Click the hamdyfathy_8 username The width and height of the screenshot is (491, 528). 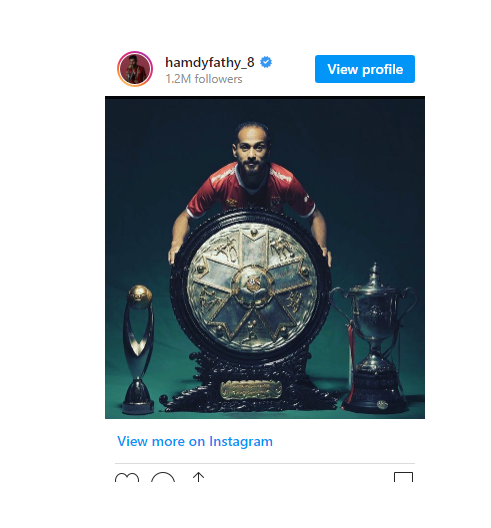[209, 63]
